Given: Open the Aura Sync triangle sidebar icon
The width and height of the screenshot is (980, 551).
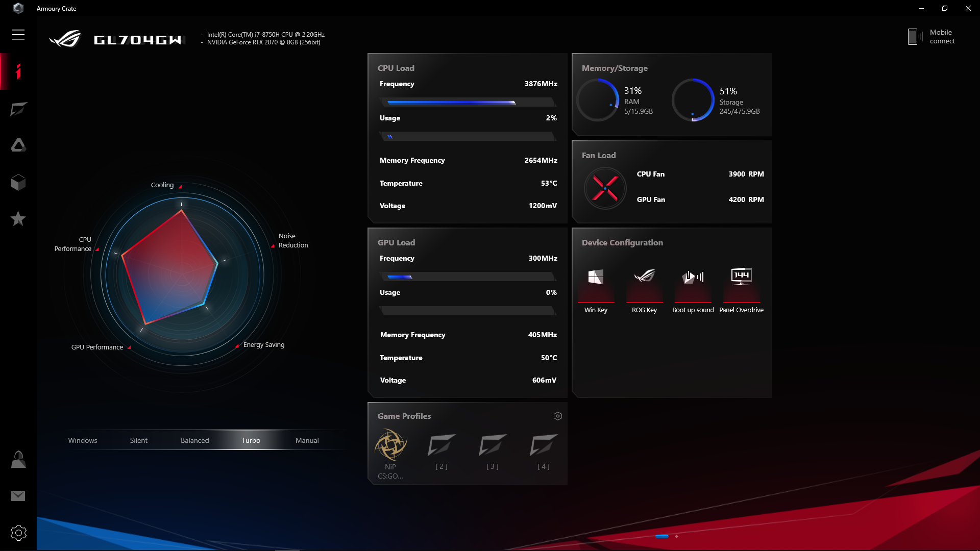Looking at the screenshot, I should point(18,145).
